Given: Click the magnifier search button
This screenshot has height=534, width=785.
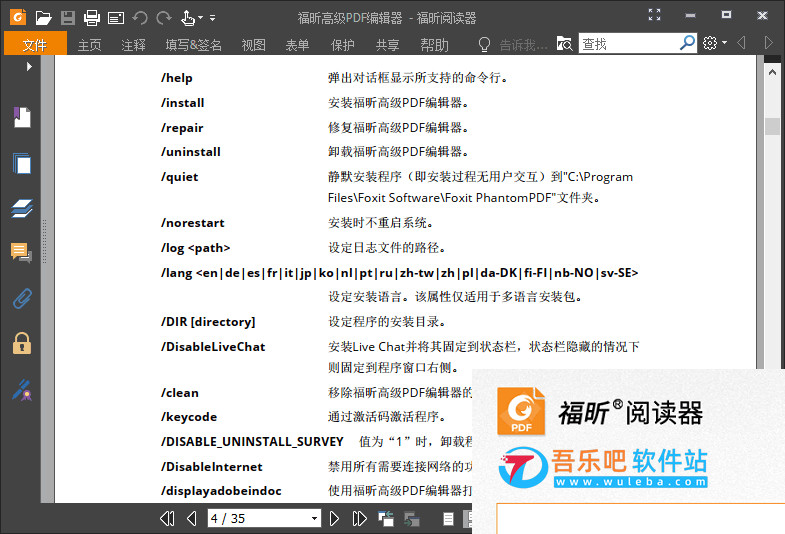Looking at the screenshot, I should coord(687,43).
